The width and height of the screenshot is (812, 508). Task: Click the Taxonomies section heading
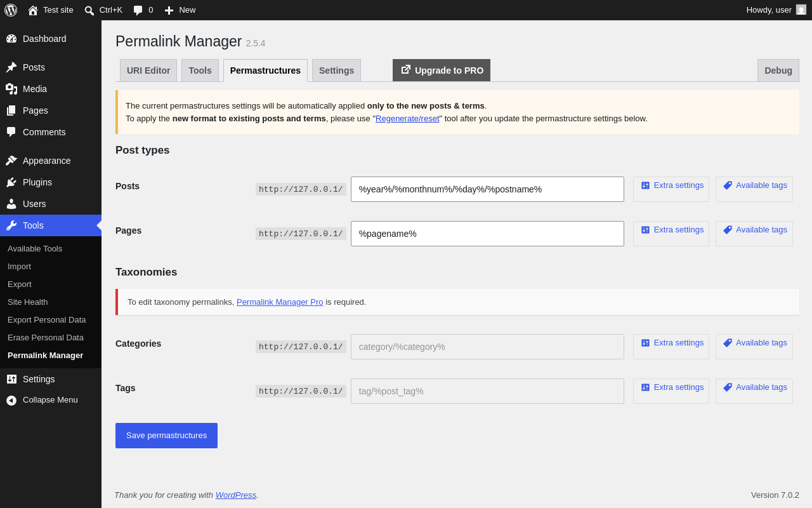(147, 272)
